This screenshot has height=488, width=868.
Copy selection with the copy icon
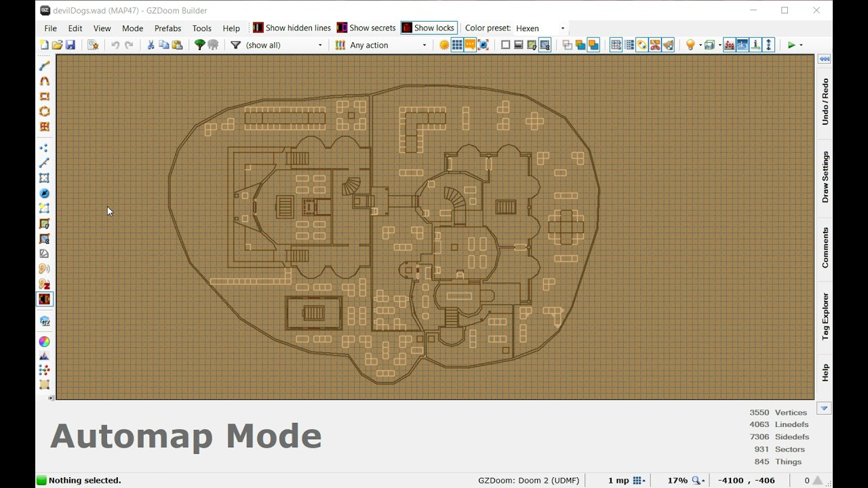click(163, 45)
